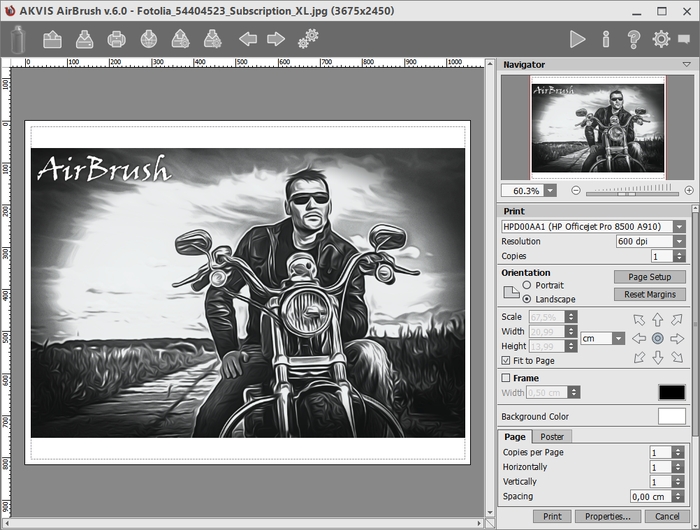Click the horizontal scrollbar under canvas

click(243, 522)
